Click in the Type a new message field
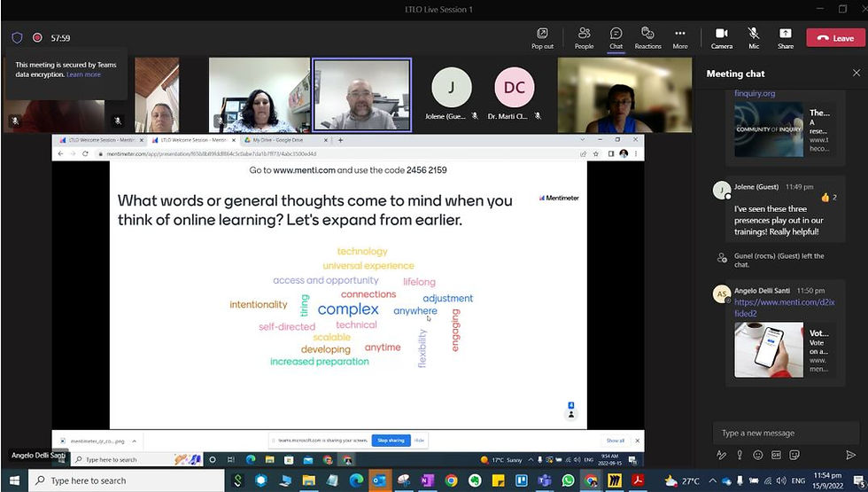Viewport: 868px width, 492px height. tap(786, 433)
